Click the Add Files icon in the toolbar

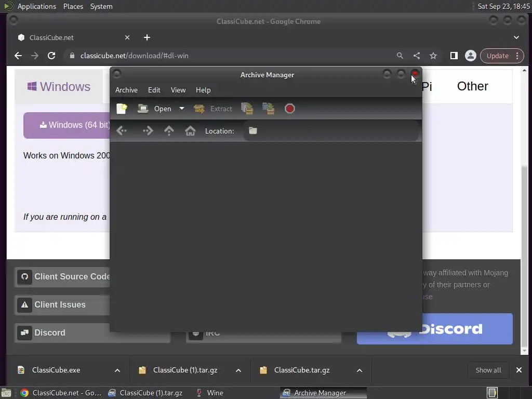(247, 109)
